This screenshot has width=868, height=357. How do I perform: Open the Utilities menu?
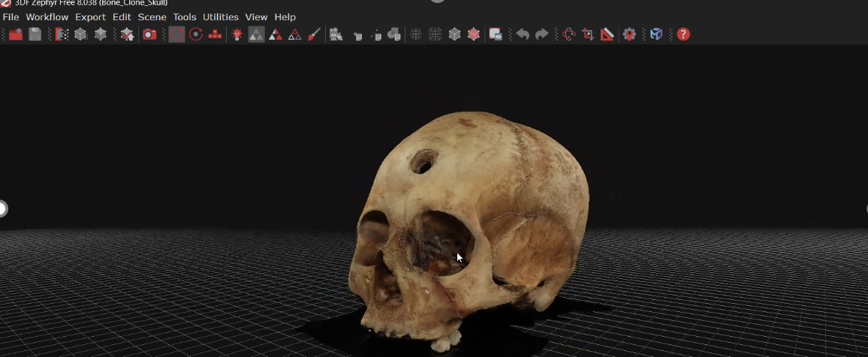(221, 16)
